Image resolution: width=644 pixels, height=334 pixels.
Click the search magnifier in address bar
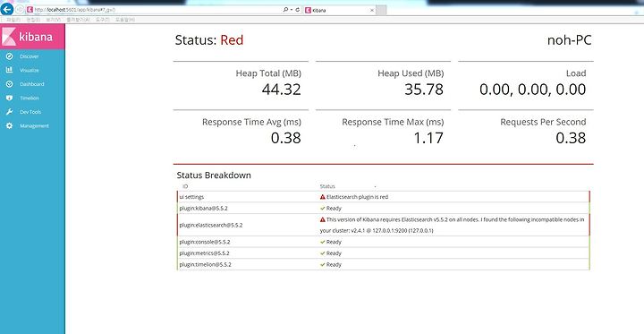tap(285, 10)
